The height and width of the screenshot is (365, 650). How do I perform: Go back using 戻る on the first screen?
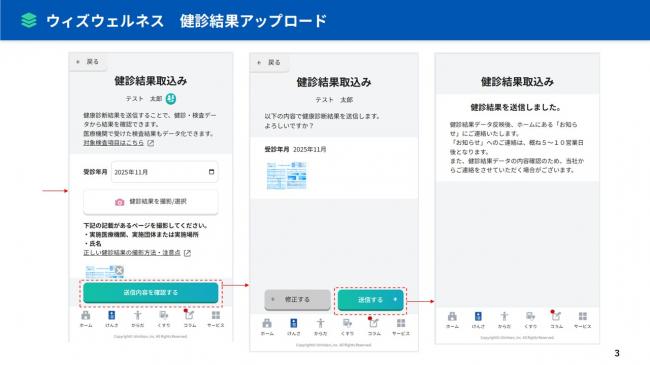(87, 62)
